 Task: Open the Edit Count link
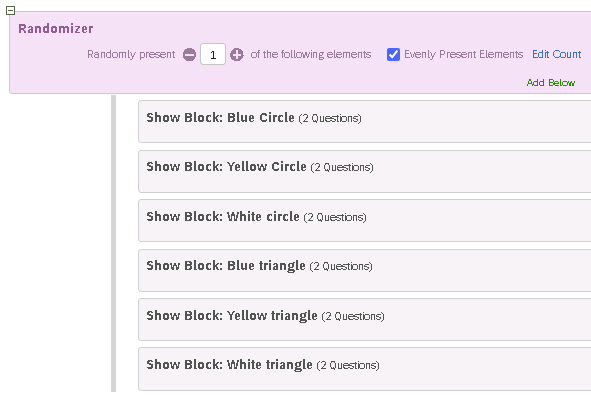pos(556,54)
